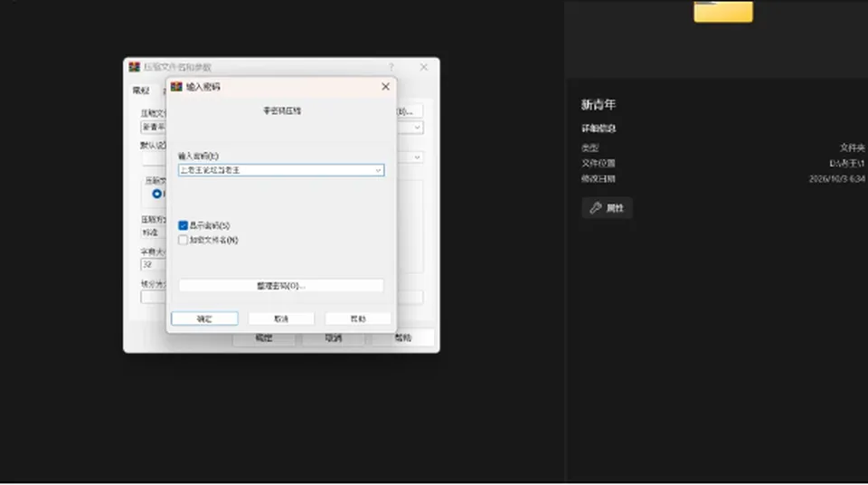Screen dimensions: 868x485
Task: Click 取消 in the 输入密码 dialog
Action: tap(281, 319)
